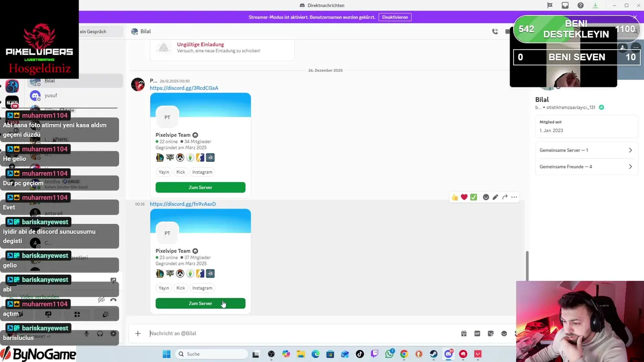This screenshot has height=362, width=644.
Task: React with red heart emoji
Action: coord(464,197)
